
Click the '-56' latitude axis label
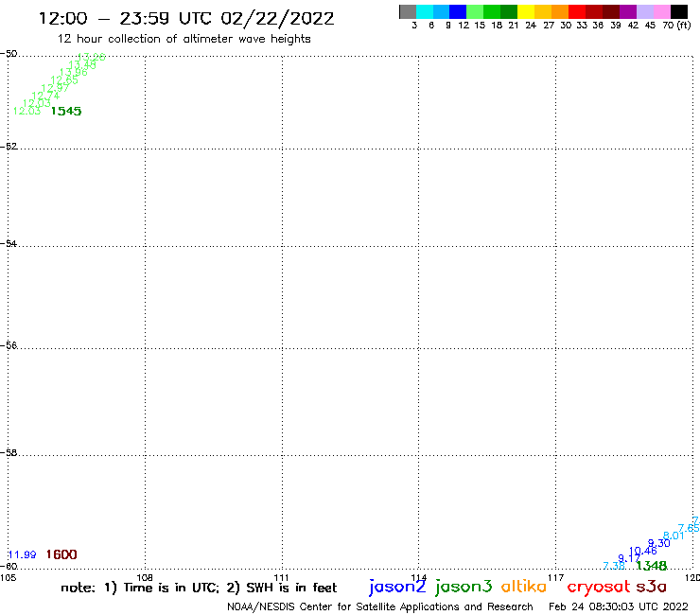coord(9,345)
